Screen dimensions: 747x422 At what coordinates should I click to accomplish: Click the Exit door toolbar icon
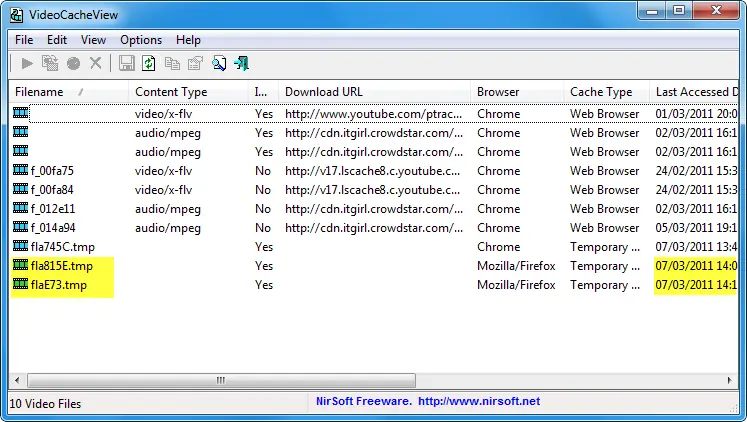pyautogui.click(x=242, y=63)
